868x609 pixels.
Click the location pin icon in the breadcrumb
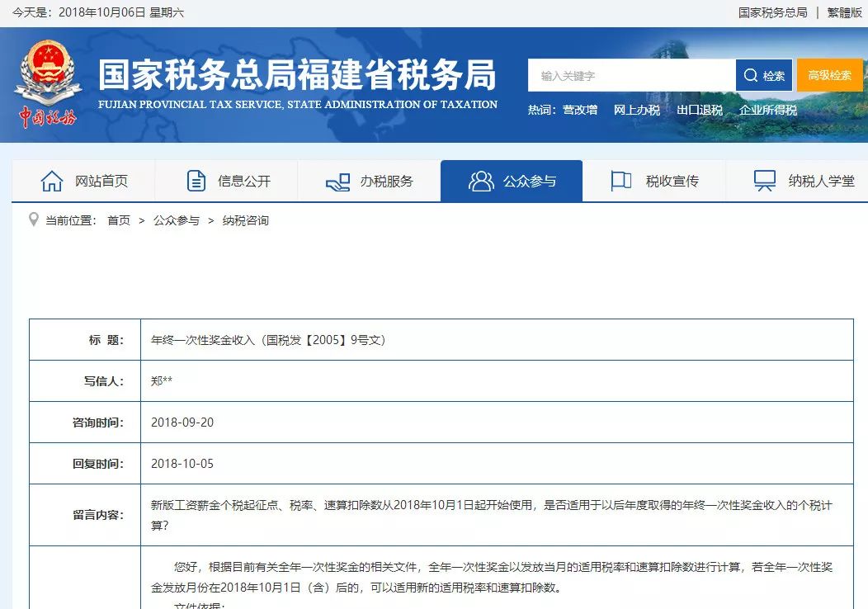[34, 220]
